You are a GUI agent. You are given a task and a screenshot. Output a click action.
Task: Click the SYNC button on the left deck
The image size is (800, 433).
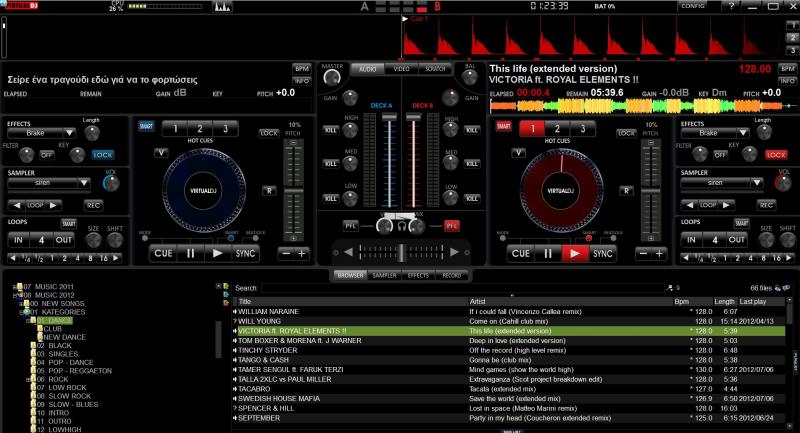(246, 253)
